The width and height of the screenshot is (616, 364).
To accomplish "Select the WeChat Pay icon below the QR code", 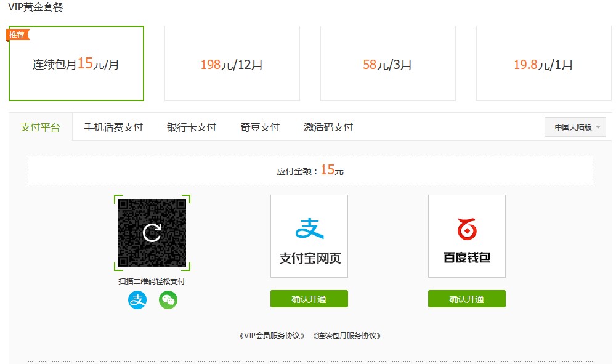I will 168,300.
